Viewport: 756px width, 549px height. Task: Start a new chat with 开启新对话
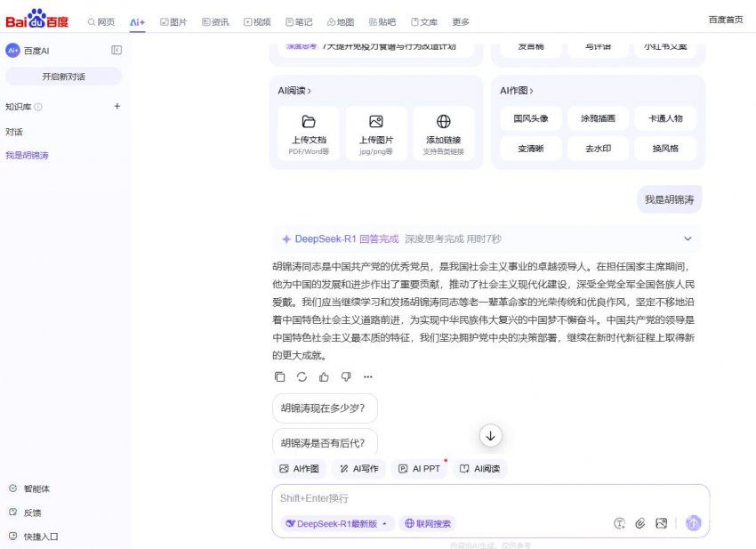point(64,77)
